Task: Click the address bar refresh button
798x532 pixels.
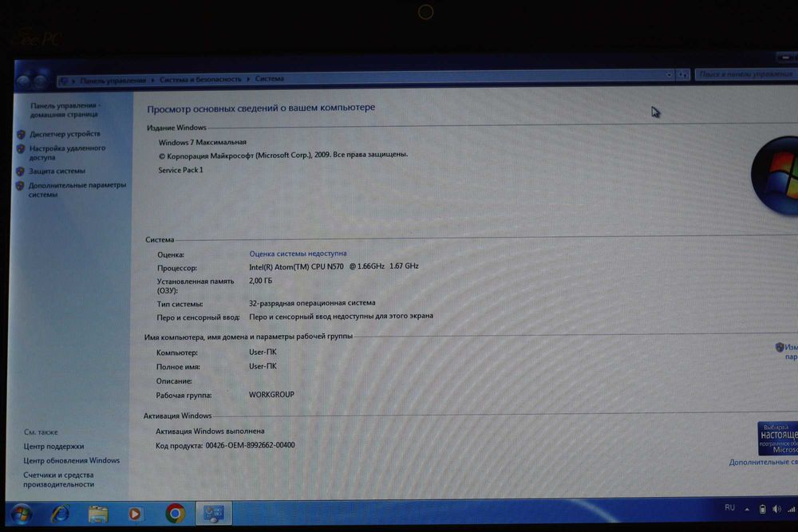Action: 683,75
